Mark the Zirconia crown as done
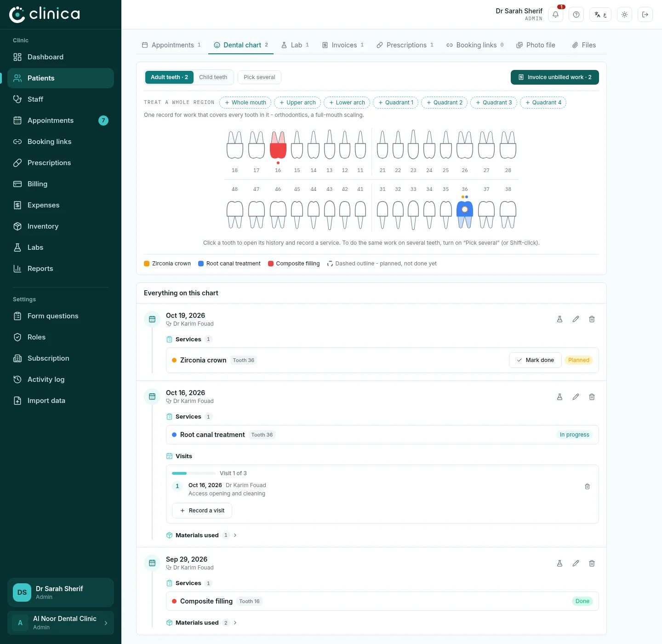The width and height of the screenshot is (662, 644). [535, 360]
